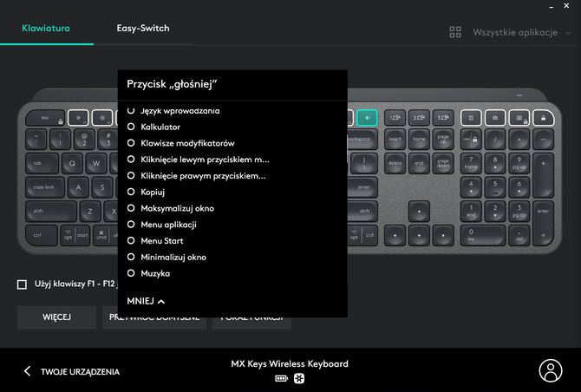This screenshot has height=392, width=581.
Task: Select the Easy-Switch channel 2 key
Action: (x=419, y=118)
